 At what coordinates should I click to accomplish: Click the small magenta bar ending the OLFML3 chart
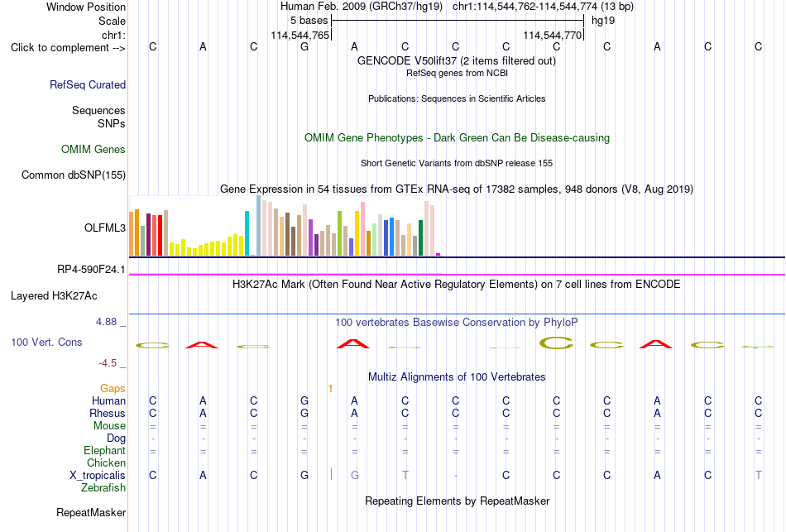click(439, 255)
